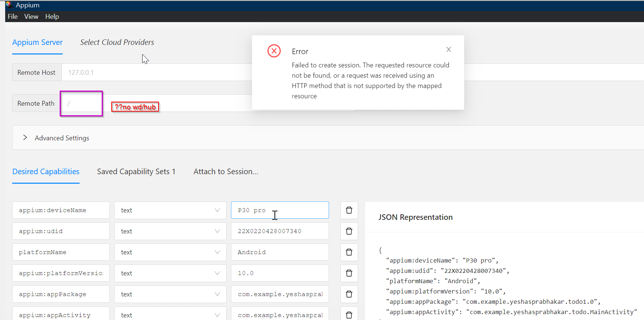Open type dropdown for appium:platformVersion

click(x=170, y=273)
